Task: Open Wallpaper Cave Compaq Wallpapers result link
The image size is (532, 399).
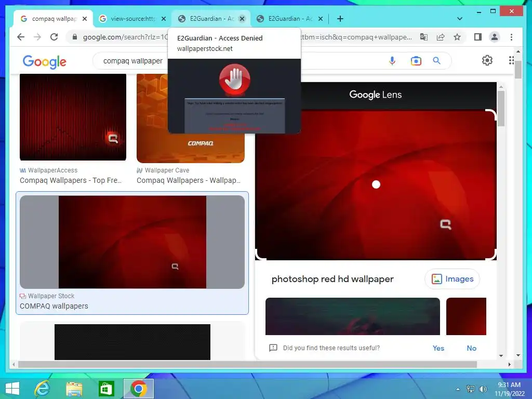Action: pos(188,180)
